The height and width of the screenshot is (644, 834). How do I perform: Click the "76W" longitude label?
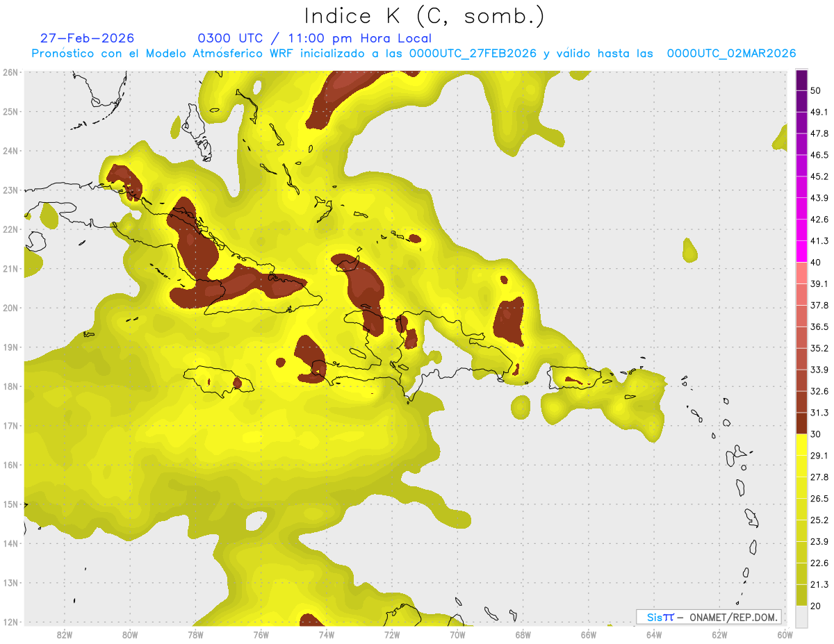coord(261,635)
